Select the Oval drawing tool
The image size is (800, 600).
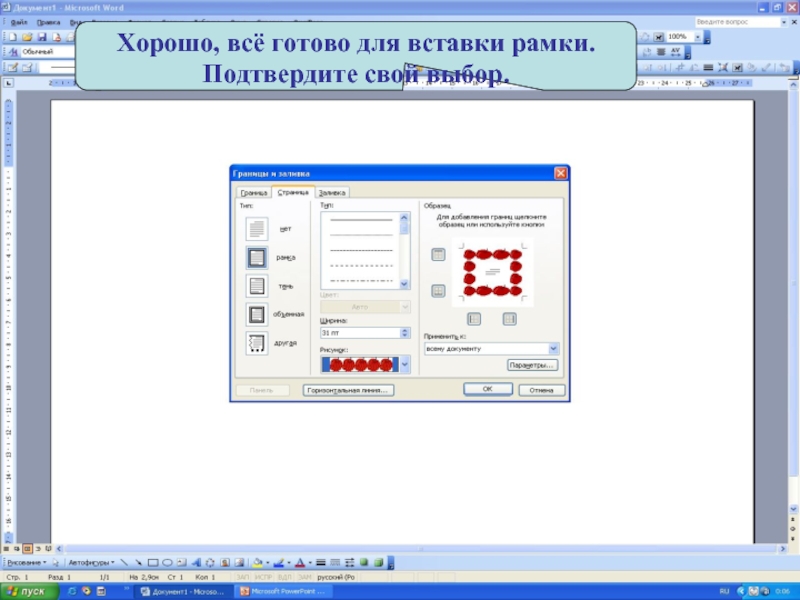click(167, 563)
